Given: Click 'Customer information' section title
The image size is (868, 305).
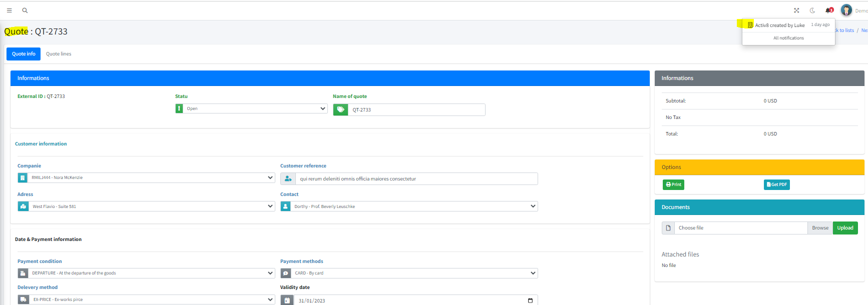Looking at the screenshot, I should tap(41, 144).
